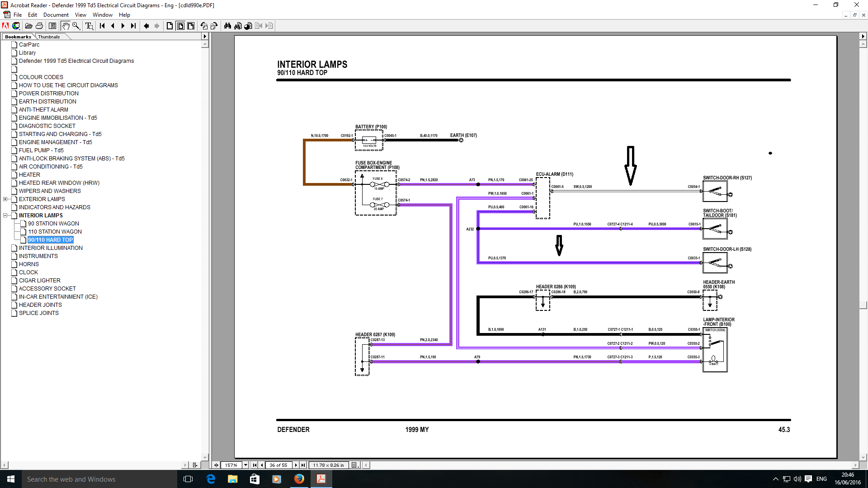Go to previous page from the toolbar
The image size is (868, 488).
[x=113, y=26]
